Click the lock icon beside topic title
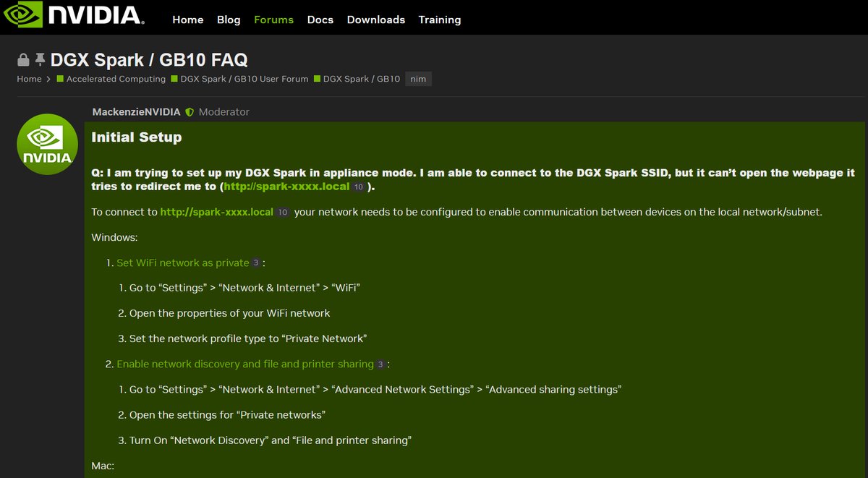This screenshot has width=868, height=478. (23, 59)
